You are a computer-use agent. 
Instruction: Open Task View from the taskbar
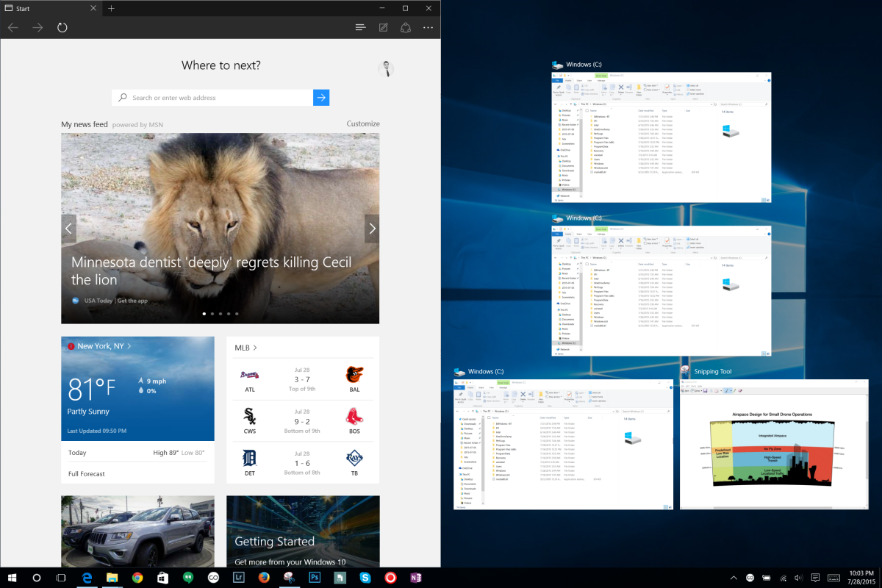click(x=61, y=578)
